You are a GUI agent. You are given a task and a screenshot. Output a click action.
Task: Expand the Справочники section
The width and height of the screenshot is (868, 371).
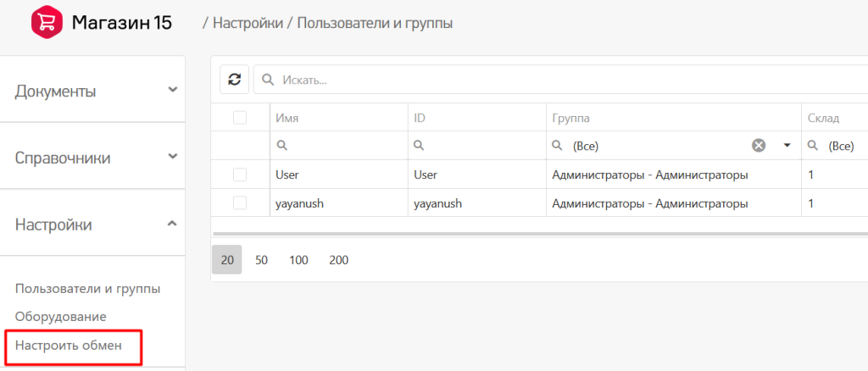pyautogui.click(x=173, y=157)
